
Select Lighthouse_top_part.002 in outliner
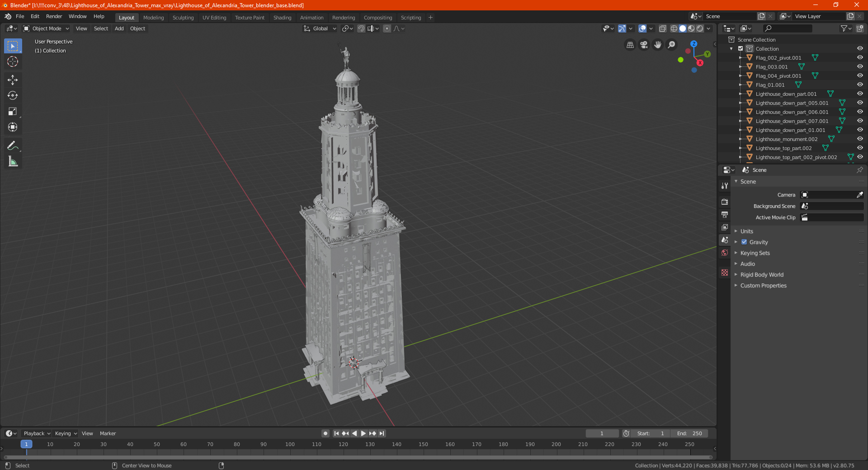coord(783,148)
